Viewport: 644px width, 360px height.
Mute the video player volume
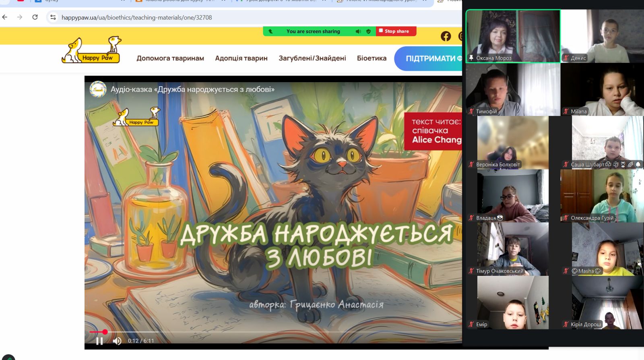[117, 341]
